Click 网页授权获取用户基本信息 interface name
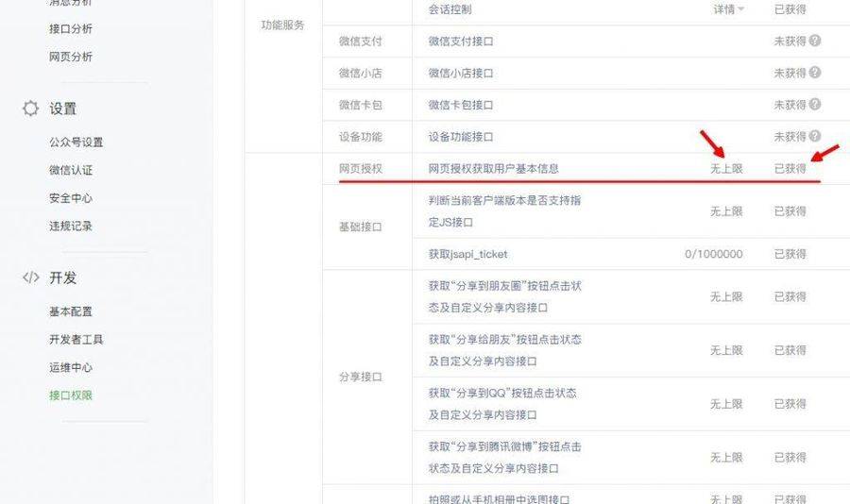 [493, 169]
